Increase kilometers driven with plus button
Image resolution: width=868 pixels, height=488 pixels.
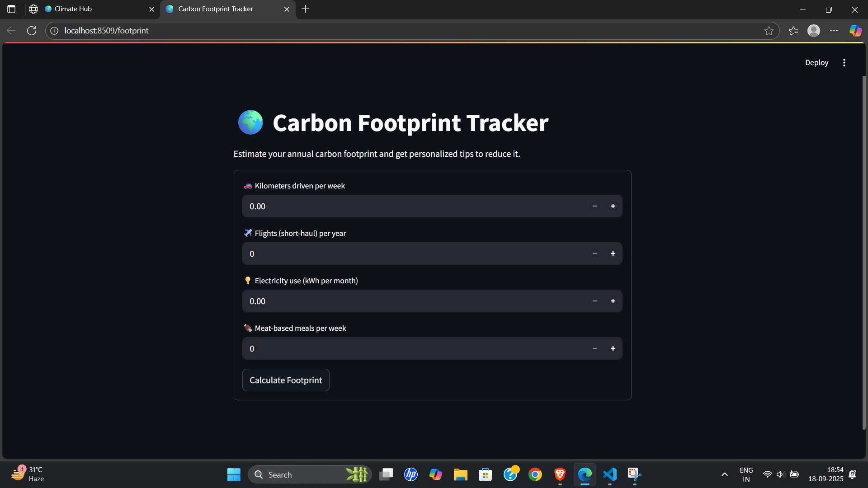[x=613, y=206]
